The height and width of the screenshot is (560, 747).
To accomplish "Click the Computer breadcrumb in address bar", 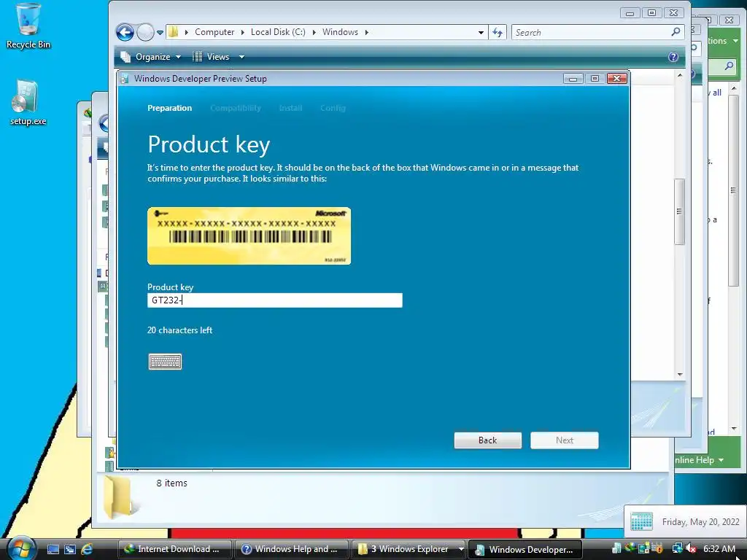I will pos(214,32).
